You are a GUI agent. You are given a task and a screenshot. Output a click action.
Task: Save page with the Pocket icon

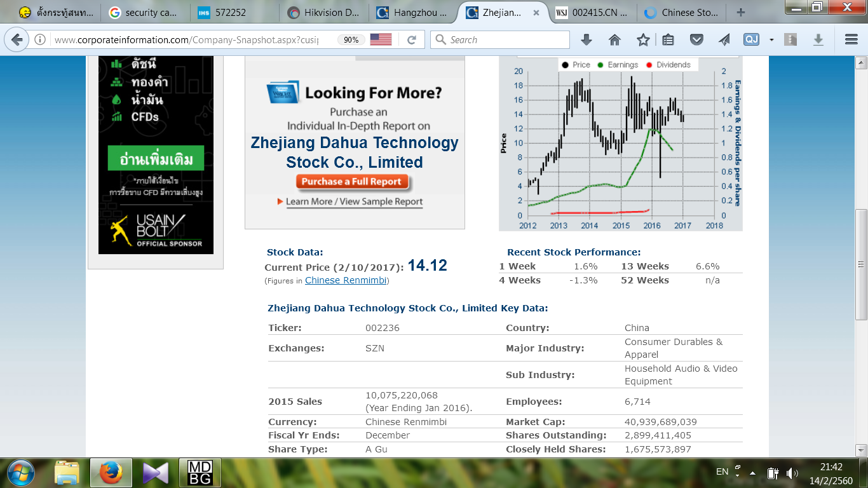click(x=696, y=39)
